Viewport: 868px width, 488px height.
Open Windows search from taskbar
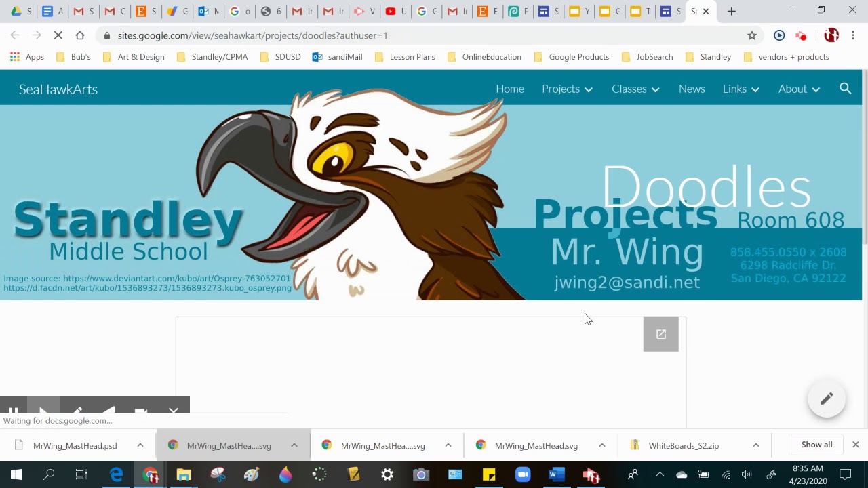(49, 475)
